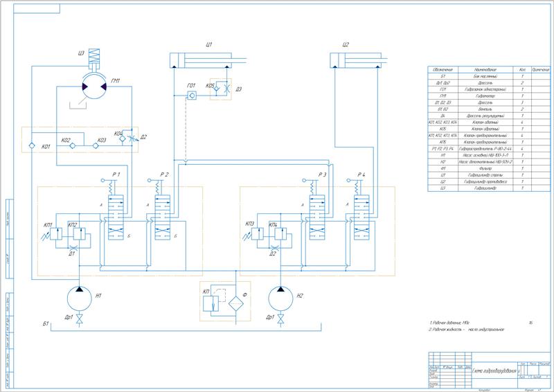Image resolution: width=554 pixels, height=392 pixels.
Task: Click the КП4 relief valve symbol
Action: 280,234
